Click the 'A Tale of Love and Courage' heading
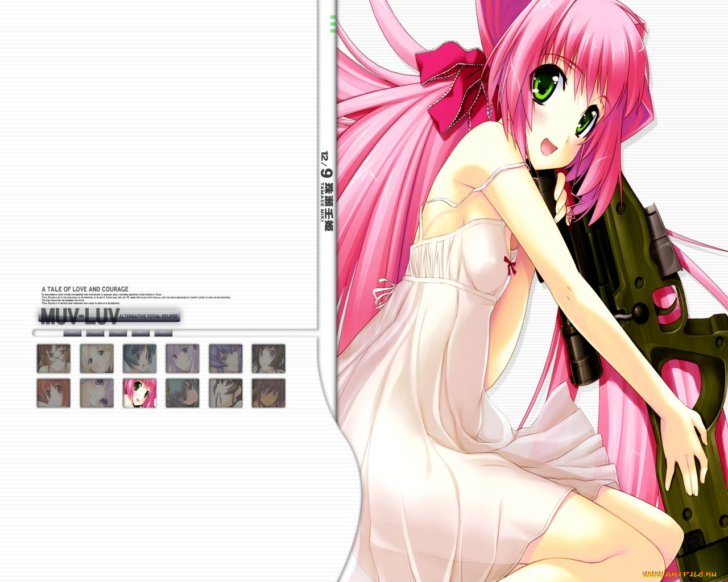 pyautogui.click(x=85, y=289)
